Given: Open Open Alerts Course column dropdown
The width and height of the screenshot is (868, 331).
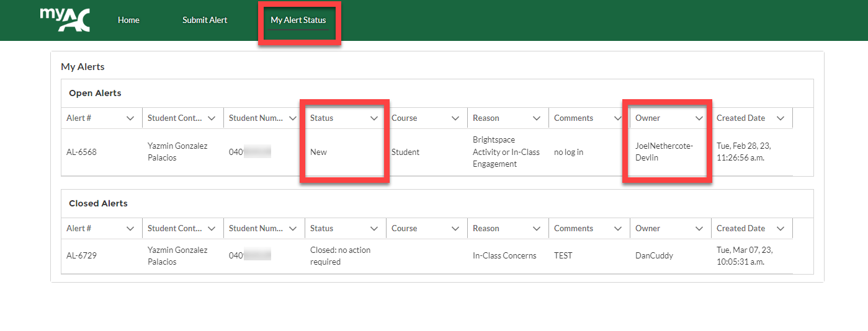Looking at the screenshot, I should [x=455, y=118].
